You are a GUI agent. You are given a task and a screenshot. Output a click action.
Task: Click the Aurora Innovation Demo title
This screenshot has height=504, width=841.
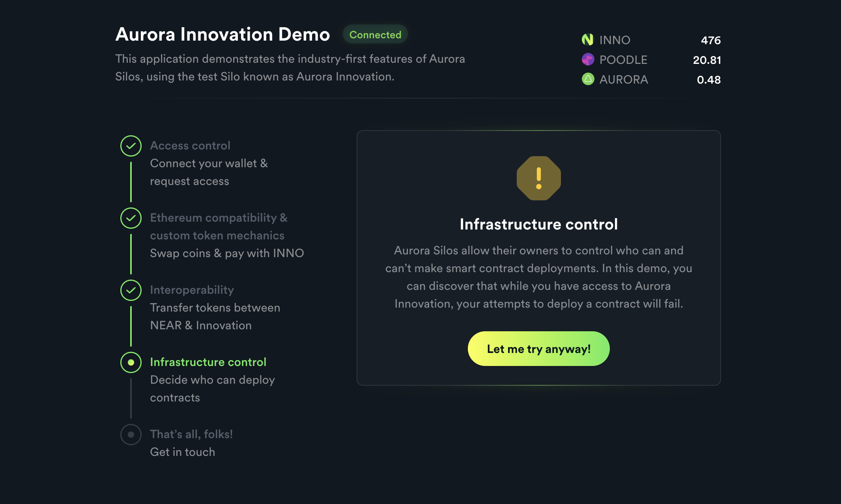(x=222, y=34)
